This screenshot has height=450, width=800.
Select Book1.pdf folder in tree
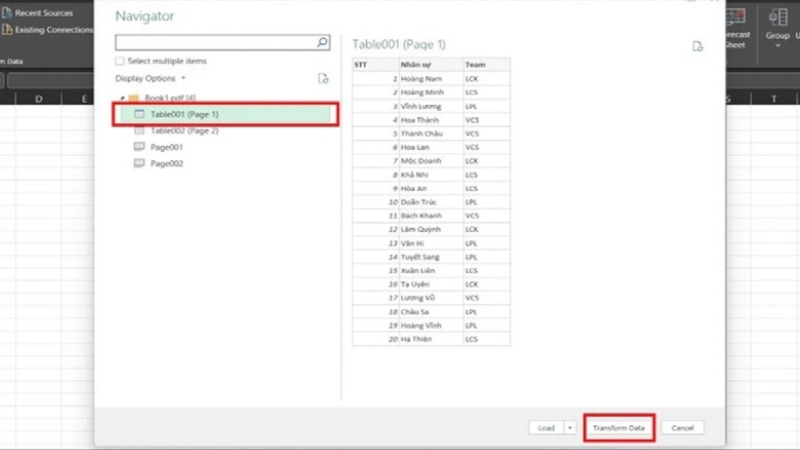[x=170, y=97]
